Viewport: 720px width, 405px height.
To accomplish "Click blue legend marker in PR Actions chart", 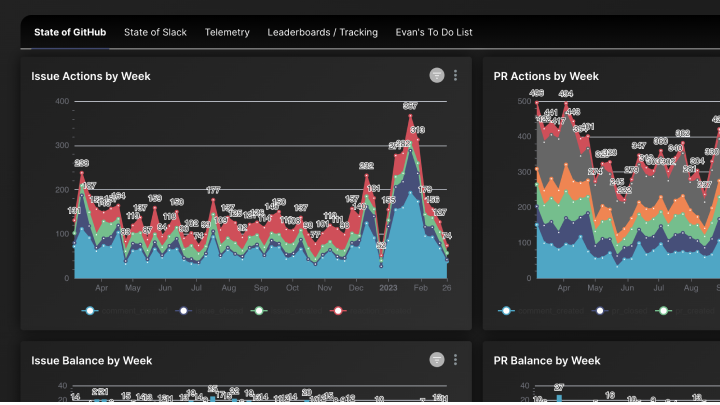I will pyautogui.click(x=506, y=311).
